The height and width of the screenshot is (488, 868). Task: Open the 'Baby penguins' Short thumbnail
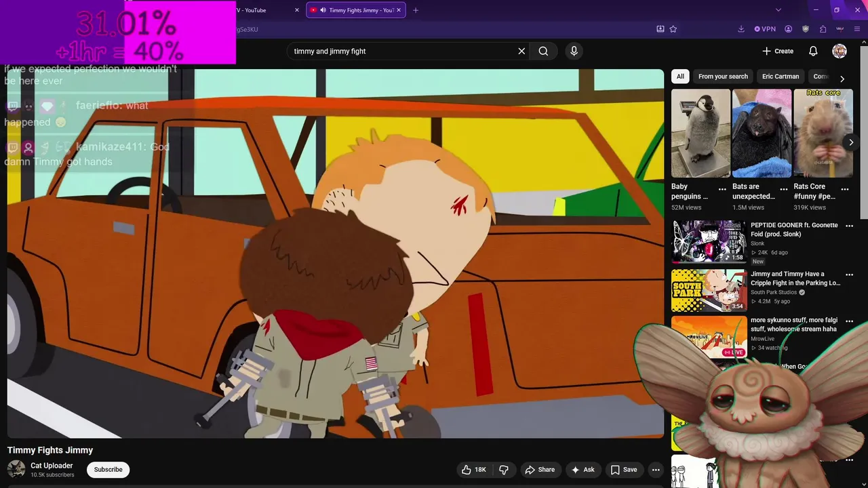[x=701, y=134]
